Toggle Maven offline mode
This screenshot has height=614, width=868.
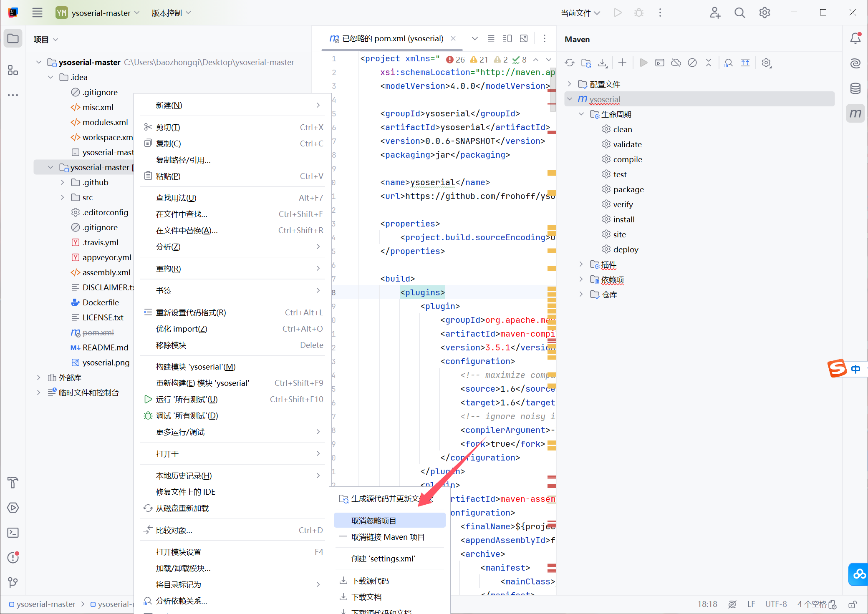click(676, 63)
